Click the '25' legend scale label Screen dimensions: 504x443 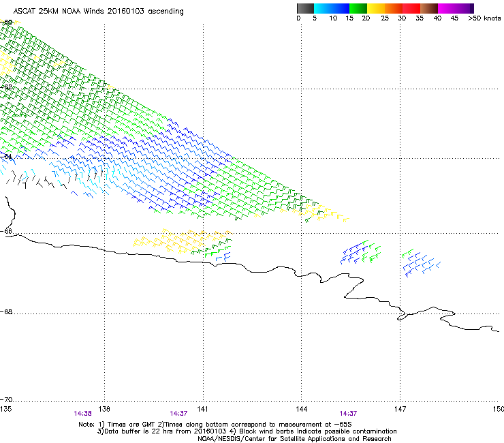[385, 18]
